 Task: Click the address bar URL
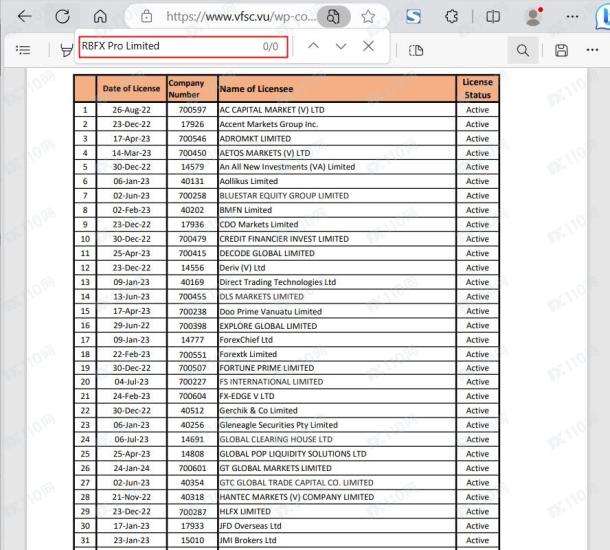[x=240, y=16]
